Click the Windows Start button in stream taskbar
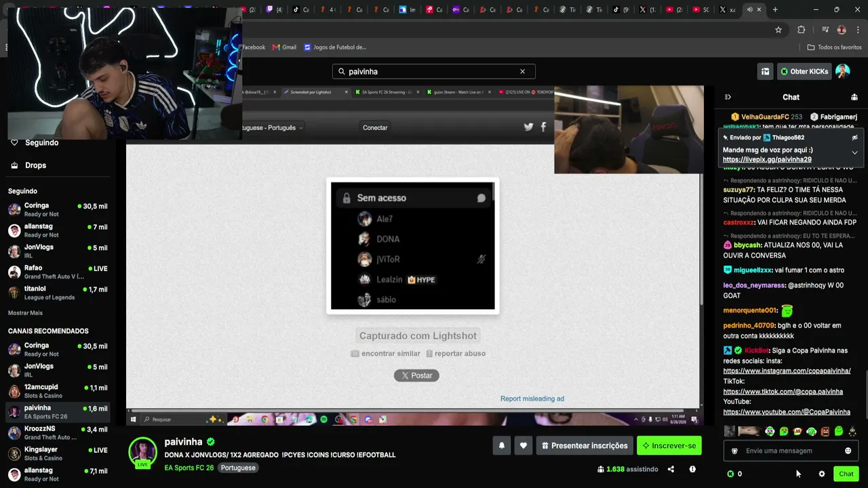This screenshot has width=868, height=488. point(133,420)
